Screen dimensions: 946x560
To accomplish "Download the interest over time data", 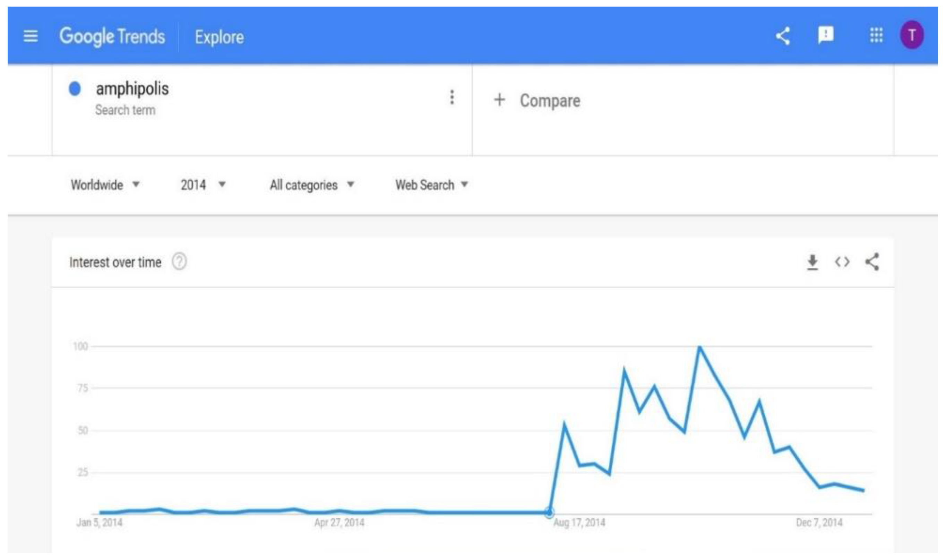I will (x=812, y=262).
